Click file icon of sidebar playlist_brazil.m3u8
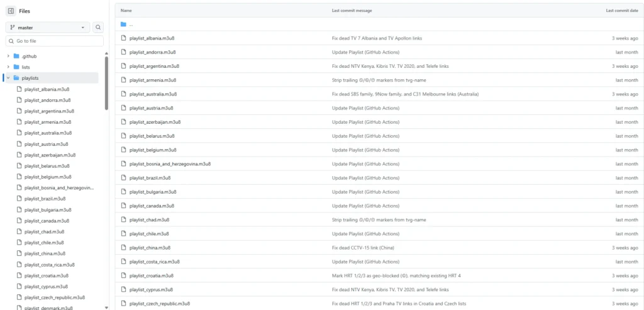The image size is (644, 310). point(19,199)
